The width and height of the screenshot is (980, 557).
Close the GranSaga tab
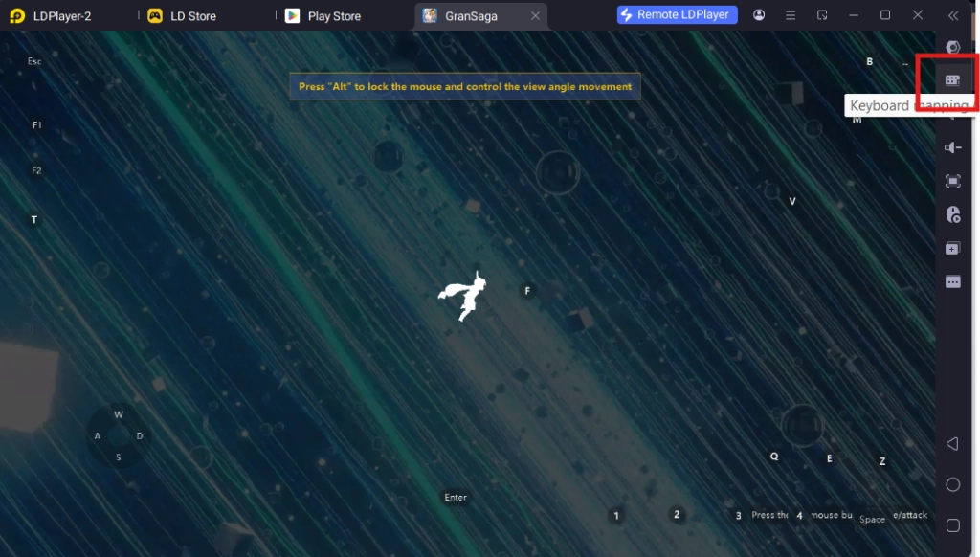(x=535, y=16)
